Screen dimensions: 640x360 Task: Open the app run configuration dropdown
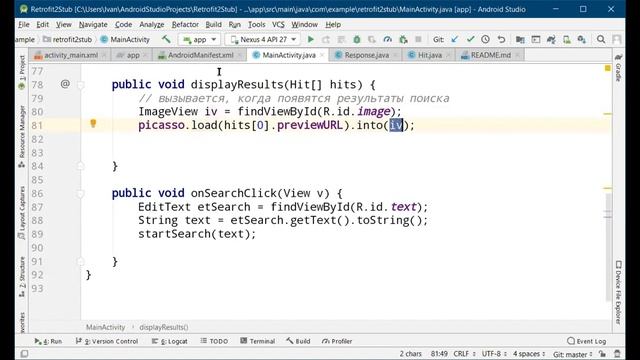pyautogui.click(x=200, y=40)
